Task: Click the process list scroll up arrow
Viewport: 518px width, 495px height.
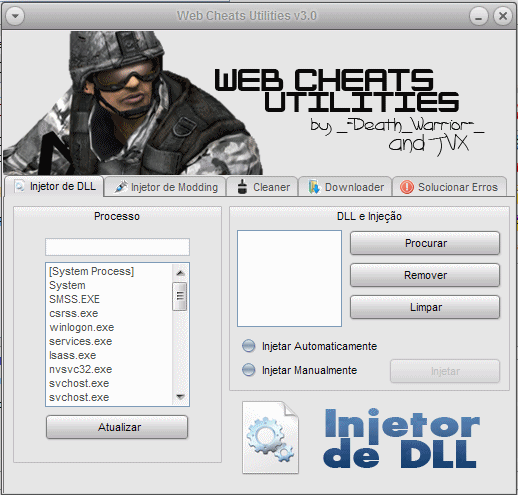Action: 180,273
